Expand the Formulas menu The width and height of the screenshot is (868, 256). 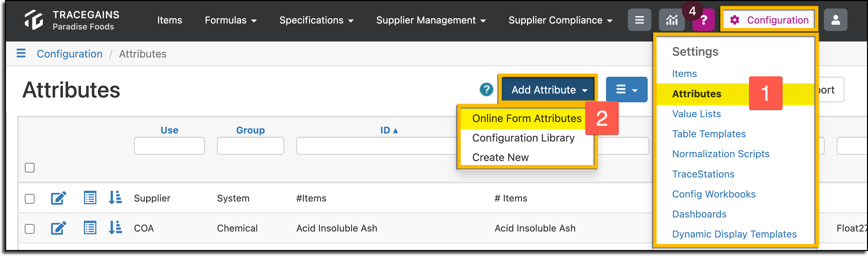pos(230,20)
